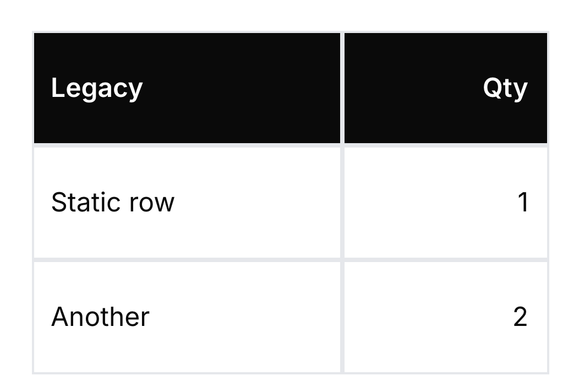Sort table by the Legacy header
Screen dimensions: 579x392
[187, 88]
